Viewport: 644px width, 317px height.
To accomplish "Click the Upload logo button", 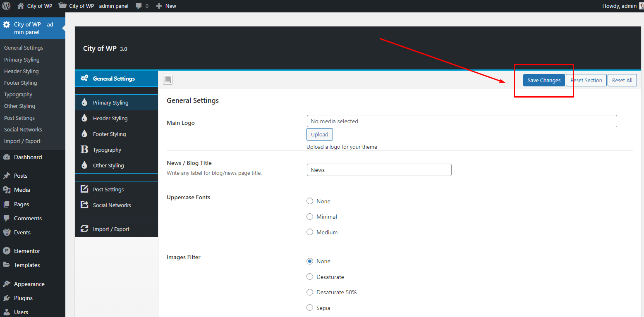I will (320, 134).
